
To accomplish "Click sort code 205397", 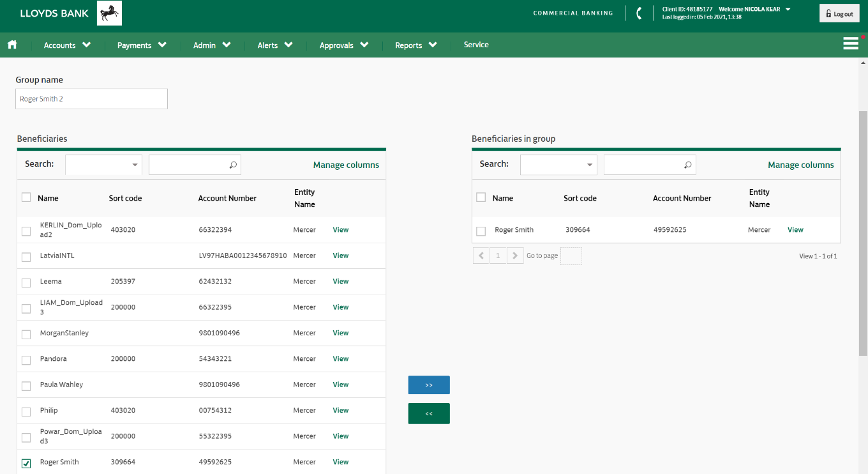I will 123,281.
